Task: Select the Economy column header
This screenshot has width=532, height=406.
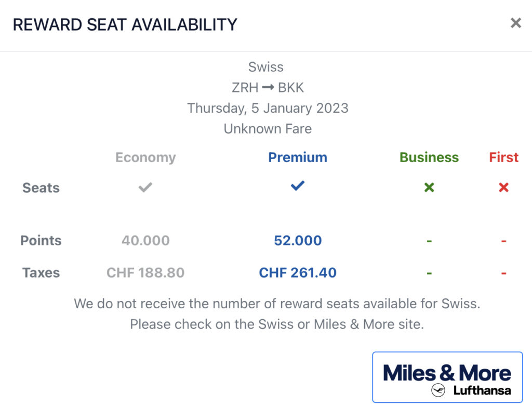Action: [x=145, y=158]
